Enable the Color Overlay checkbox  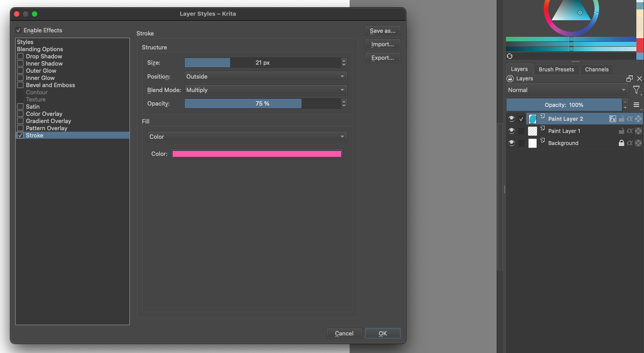20,114
